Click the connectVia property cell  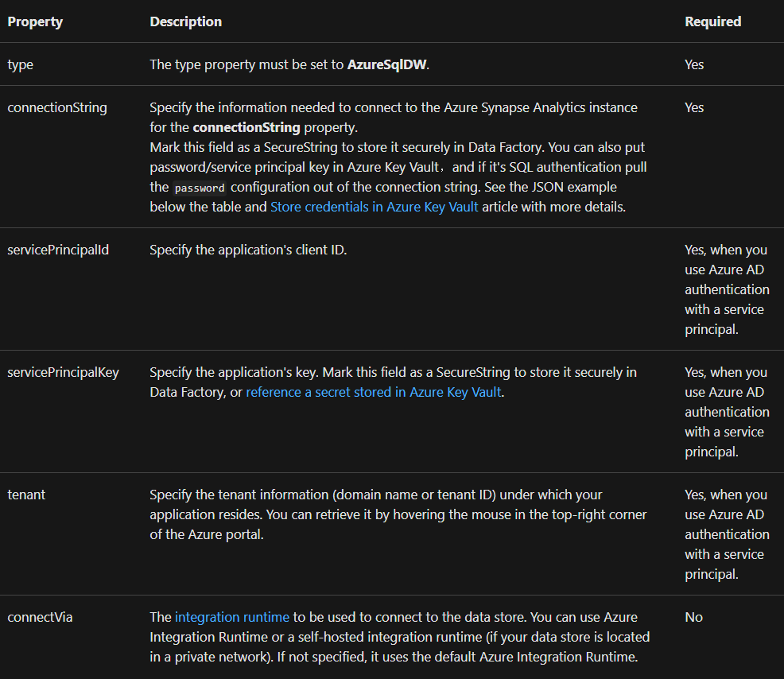coord(40,617)
